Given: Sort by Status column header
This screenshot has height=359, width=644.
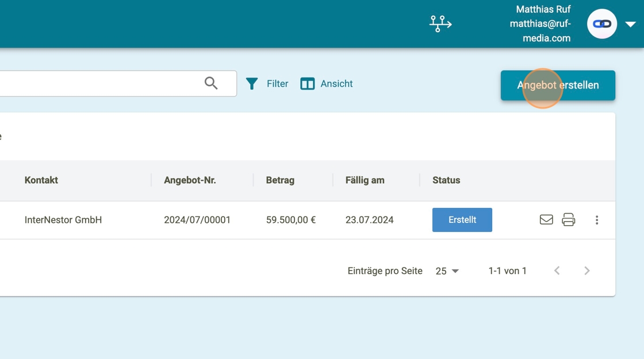Looking at the screenshot, I should click(446, 180).
